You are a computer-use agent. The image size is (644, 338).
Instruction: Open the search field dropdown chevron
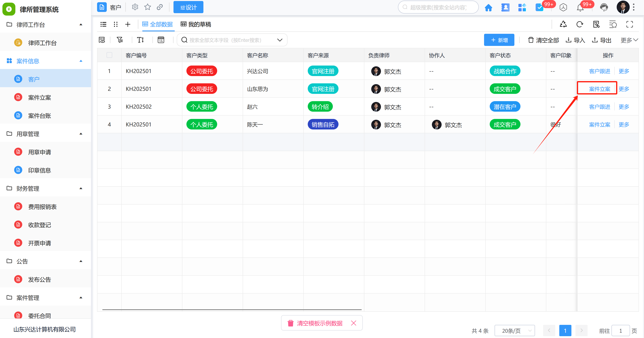pos(280,40)
